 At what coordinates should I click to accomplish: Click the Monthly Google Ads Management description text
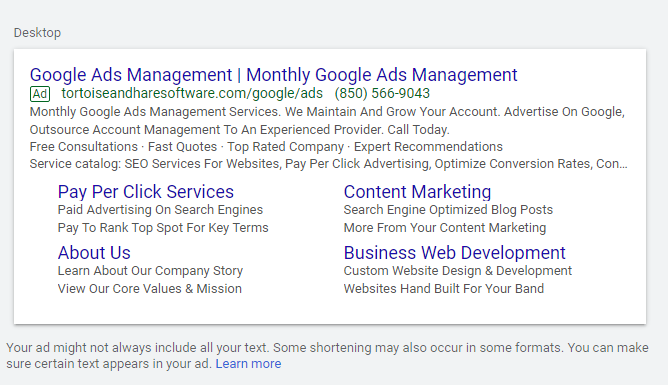(x=327, y=121)
